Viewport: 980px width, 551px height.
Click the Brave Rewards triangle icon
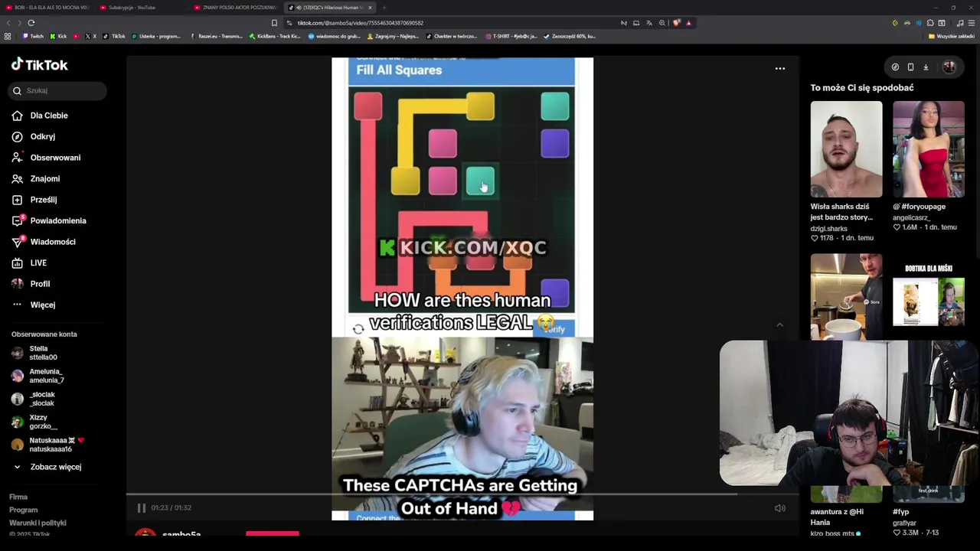pyautogui.click(x=688, y=23)
